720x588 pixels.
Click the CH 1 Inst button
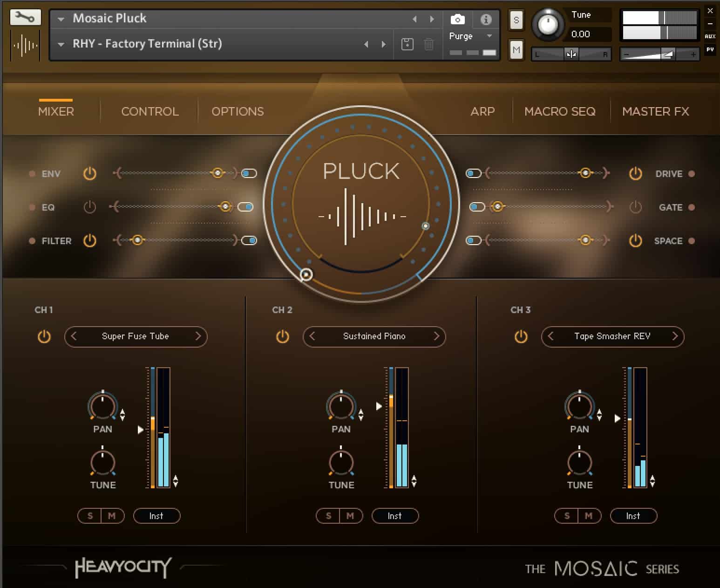click(156, 516)
